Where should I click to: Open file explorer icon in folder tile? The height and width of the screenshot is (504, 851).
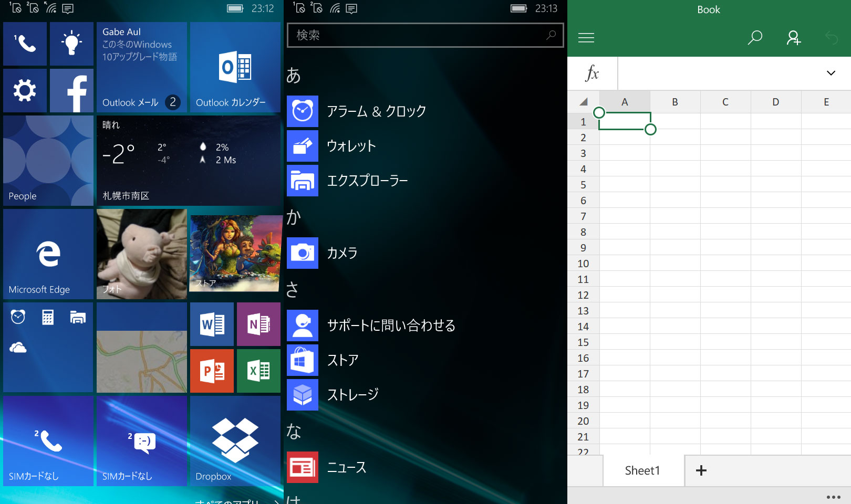78,317
